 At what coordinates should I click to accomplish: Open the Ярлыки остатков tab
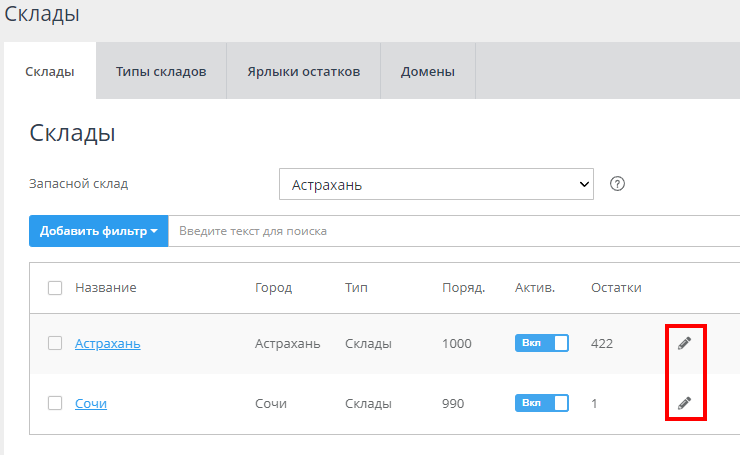[304, 72]
